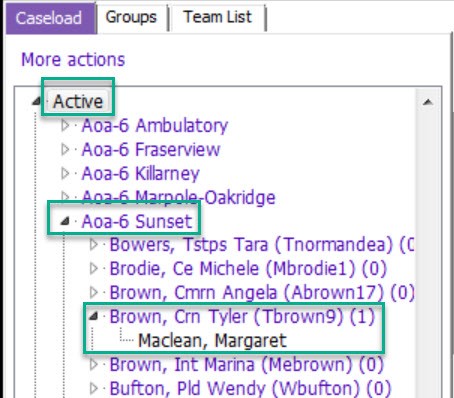454x398 pixels.
Task: Expand Bufton, Pld Wendy caseload
Action: coord(94,388)
